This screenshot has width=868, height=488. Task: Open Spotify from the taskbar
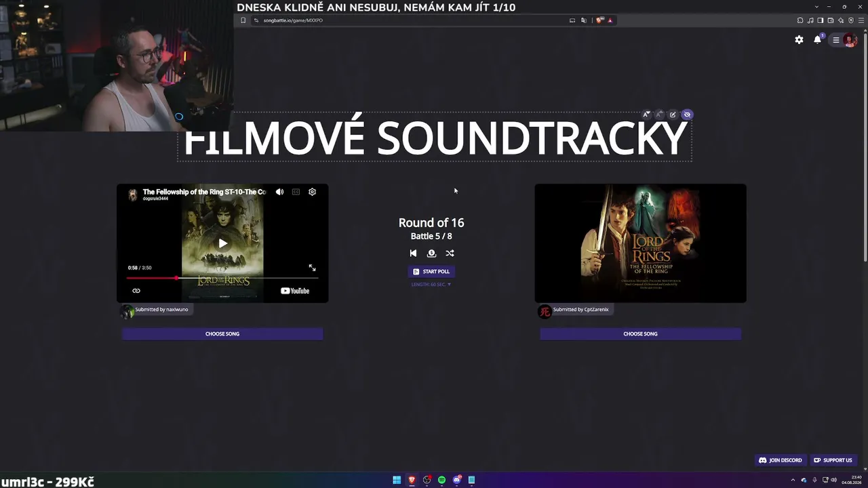(x=441, y=480)
